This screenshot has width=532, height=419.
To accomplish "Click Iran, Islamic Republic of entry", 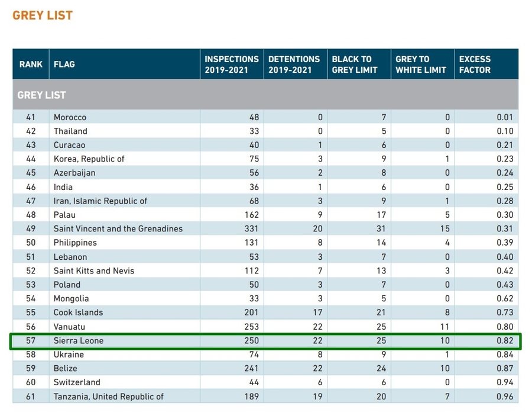I will (100, 201).
